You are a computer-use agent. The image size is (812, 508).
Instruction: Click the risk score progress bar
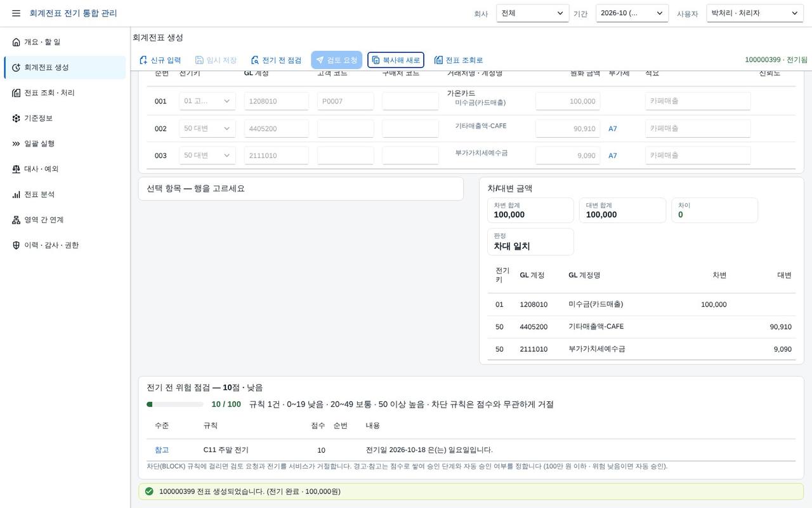[175, 404]
